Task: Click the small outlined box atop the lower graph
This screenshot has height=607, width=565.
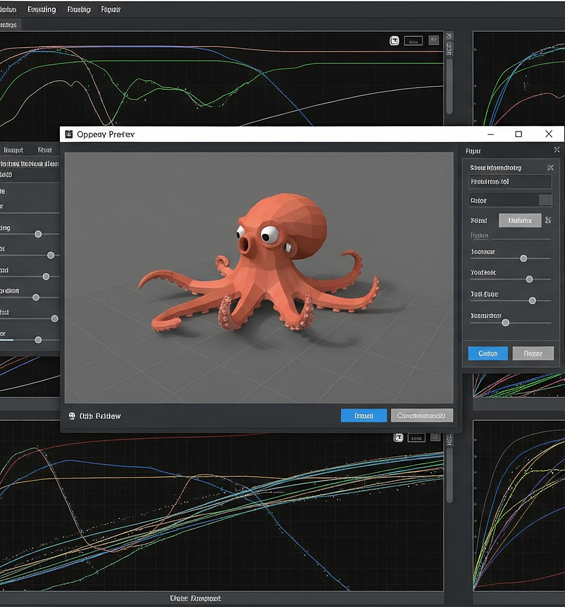Action: click(416, 438)
